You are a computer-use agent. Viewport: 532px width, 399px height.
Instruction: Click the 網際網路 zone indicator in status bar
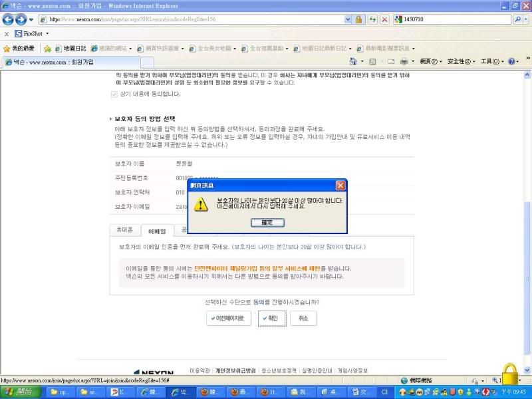[x=416, y=380]
